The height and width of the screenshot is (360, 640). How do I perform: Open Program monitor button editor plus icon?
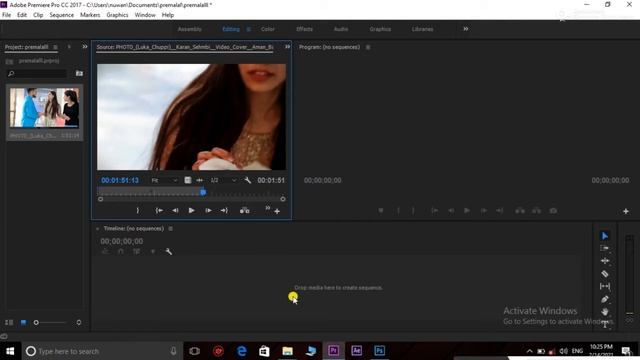626,211
